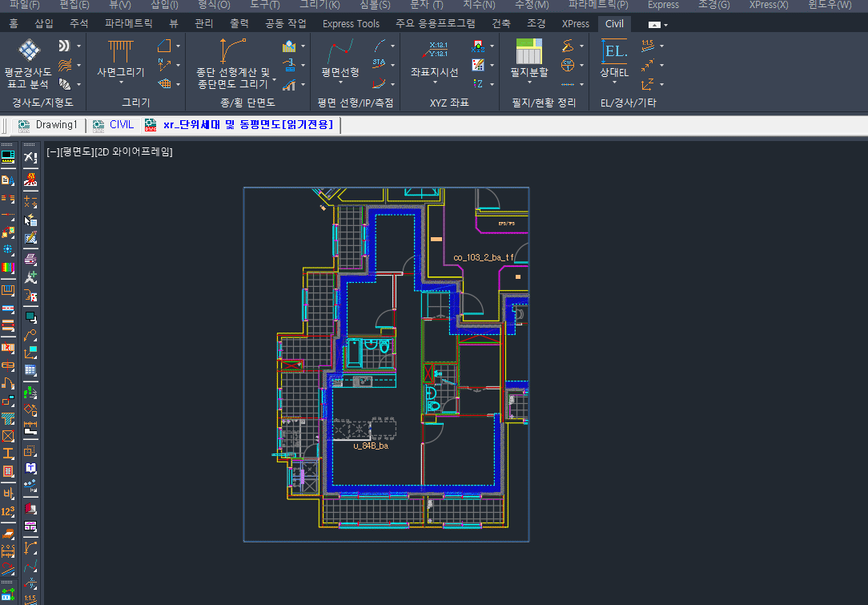
Task: Switch to the Express Tools ribbon tab
Action: coord(351,24)
